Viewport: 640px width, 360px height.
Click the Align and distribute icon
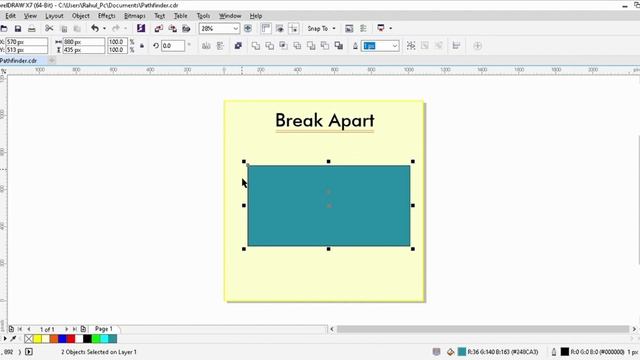click(x=456, y=46)
